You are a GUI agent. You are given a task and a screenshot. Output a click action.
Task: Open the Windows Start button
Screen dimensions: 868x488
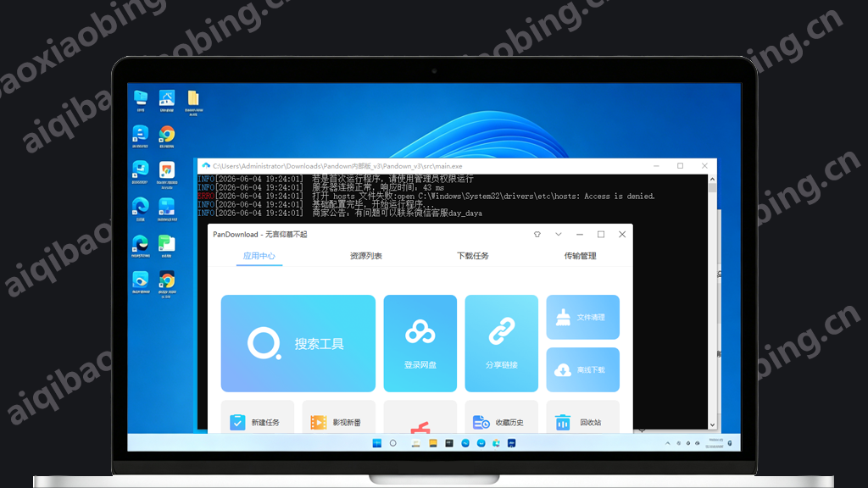coord(377,443)
